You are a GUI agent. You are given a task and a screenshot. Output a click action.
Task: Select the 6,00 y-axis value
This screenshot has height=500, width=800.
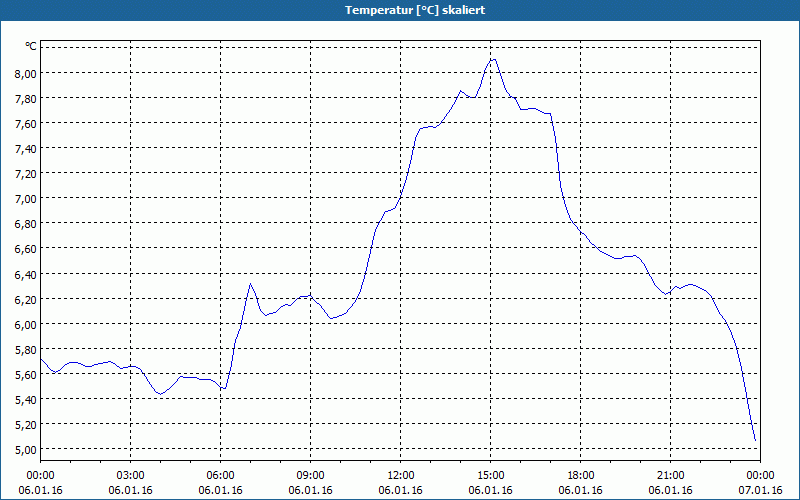click(26, 324)
